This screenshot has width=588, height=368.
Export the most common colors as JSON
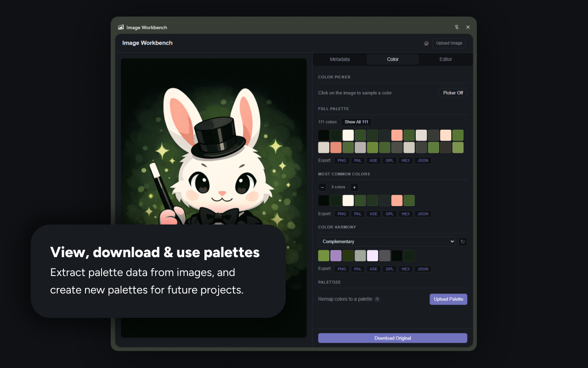click(x=423, y=213)
